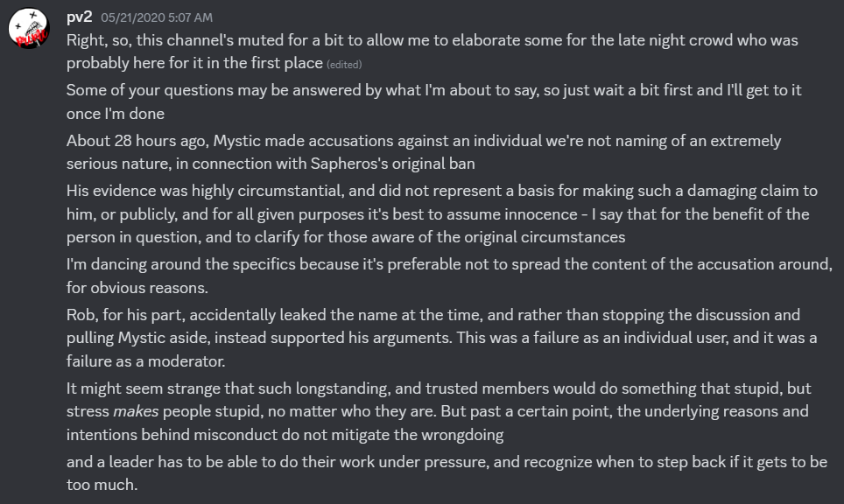The width and height of the screenshot is (844, 504).
Task: Click the final line "too much."
Action: tap(102, 485)
